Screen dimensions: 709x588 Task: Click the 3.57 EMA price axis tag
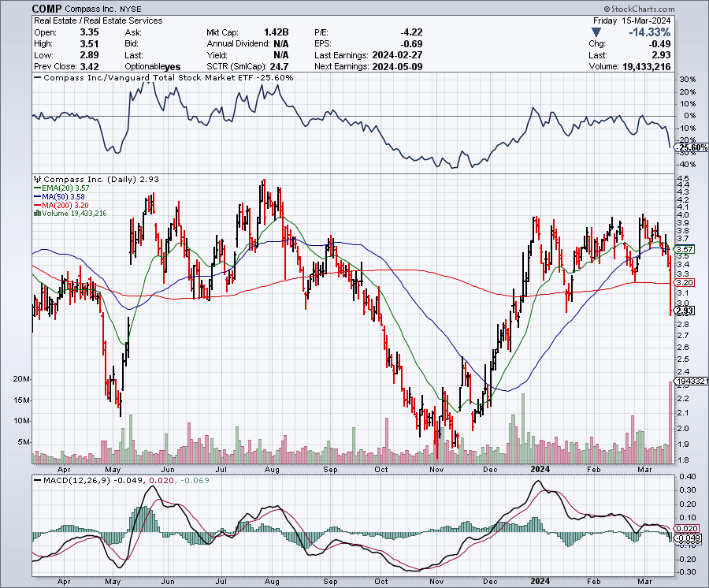click(685, 249)
